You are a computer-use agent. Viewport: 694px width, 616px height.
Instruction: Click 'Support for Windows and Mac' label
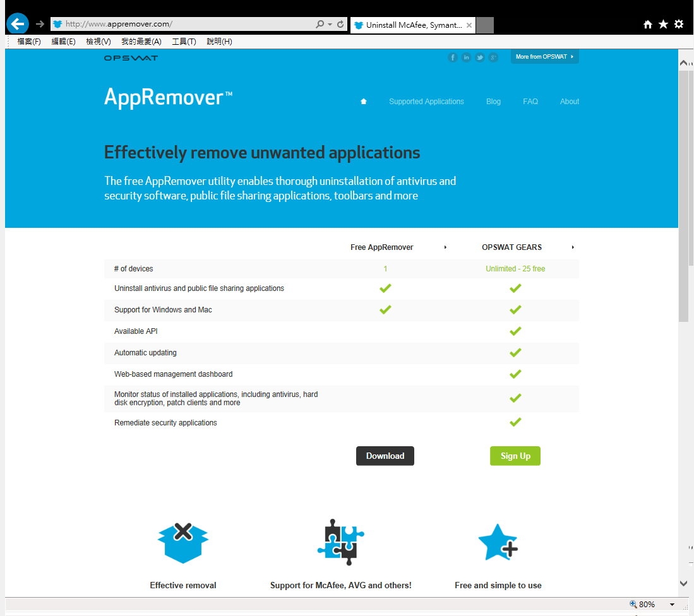coord(163,309)
